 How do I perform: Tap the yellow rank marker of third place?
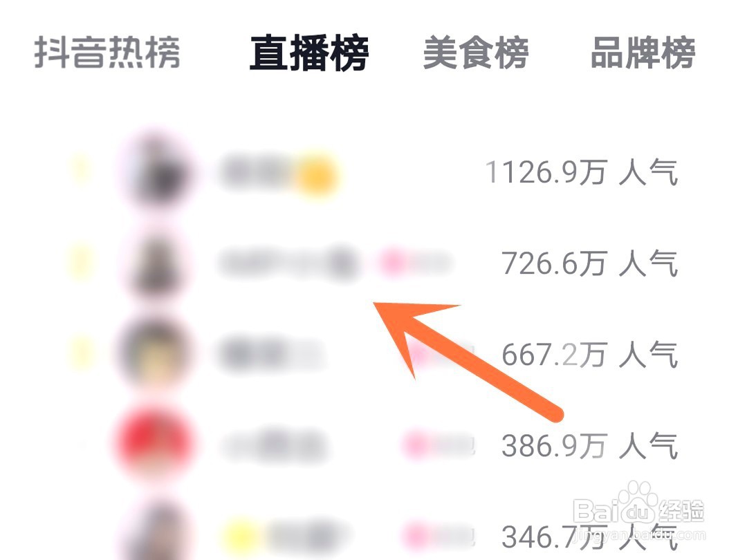[81, 354]
